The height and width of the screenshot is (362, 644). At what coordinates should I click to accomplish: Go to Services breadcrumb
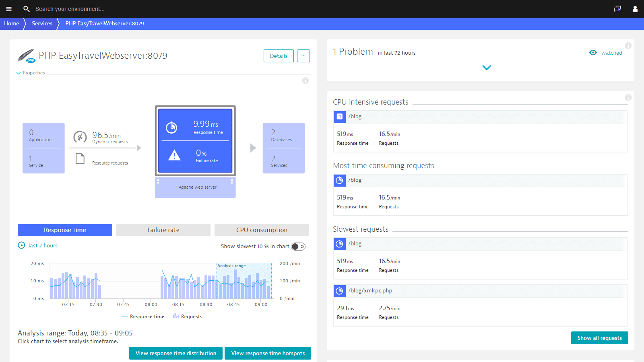click(x=42, y=23)
